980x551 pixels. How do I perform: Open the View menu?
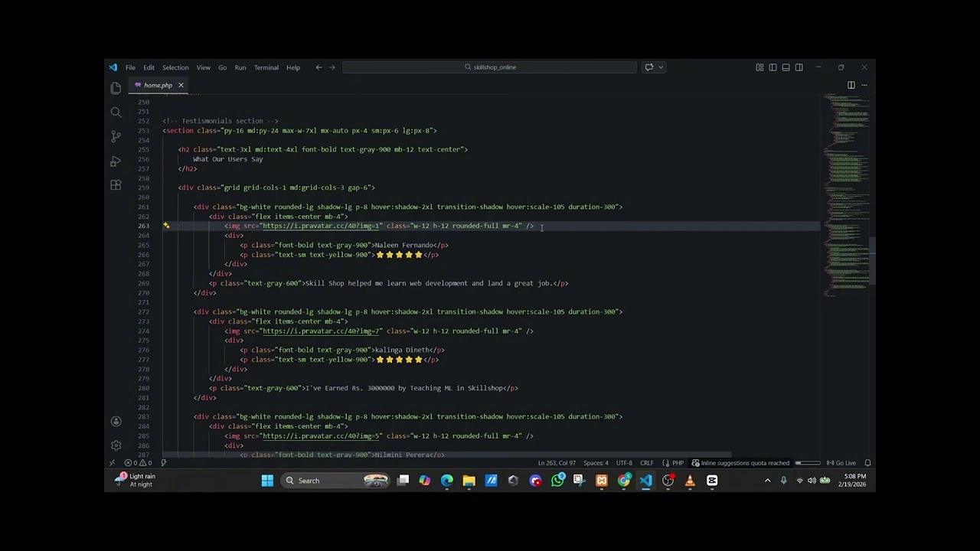(x=203, y=67)
